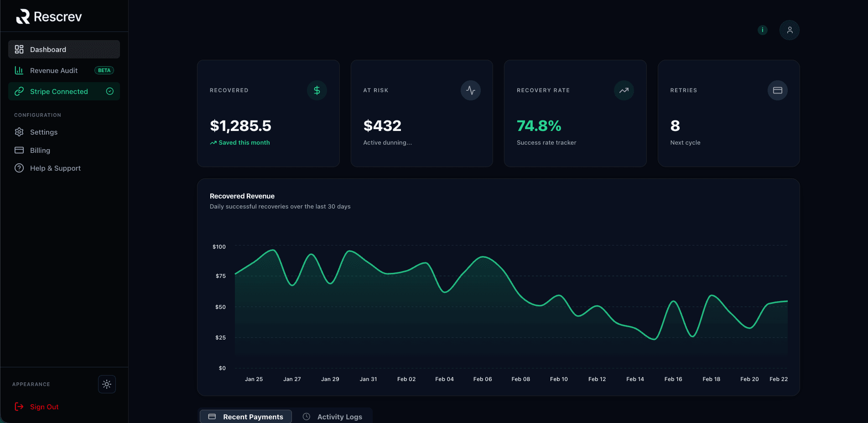Open the Dashboard page in sidebar
Image resolution: width=868 pixels, height=423 pixels.
(64, 49)
